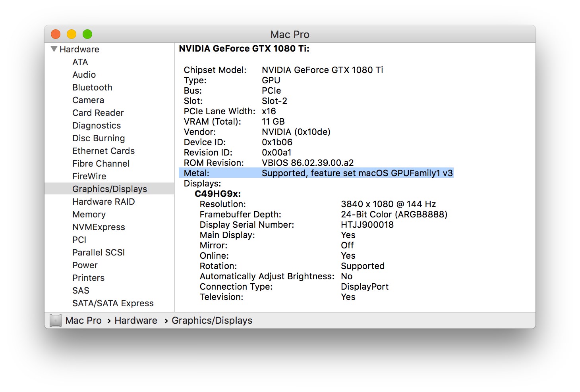580x392 pixels.
Task: Select the PCIe Lane Width x16 value
Action: pyautogui.click(x=269, y=111)
